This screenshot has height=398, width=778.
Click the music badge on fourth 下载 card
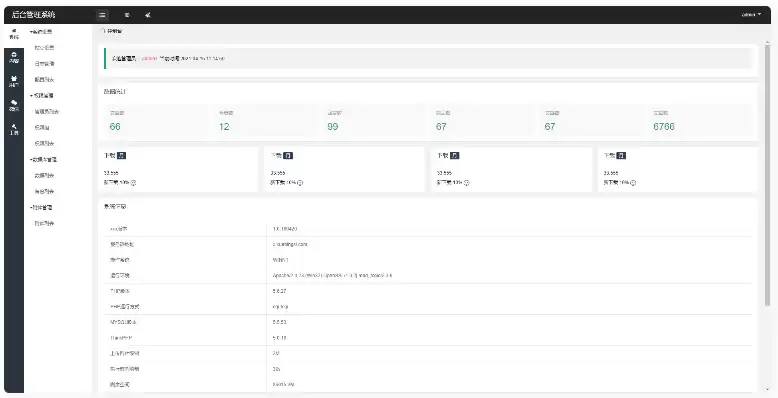tap(621, 155)
